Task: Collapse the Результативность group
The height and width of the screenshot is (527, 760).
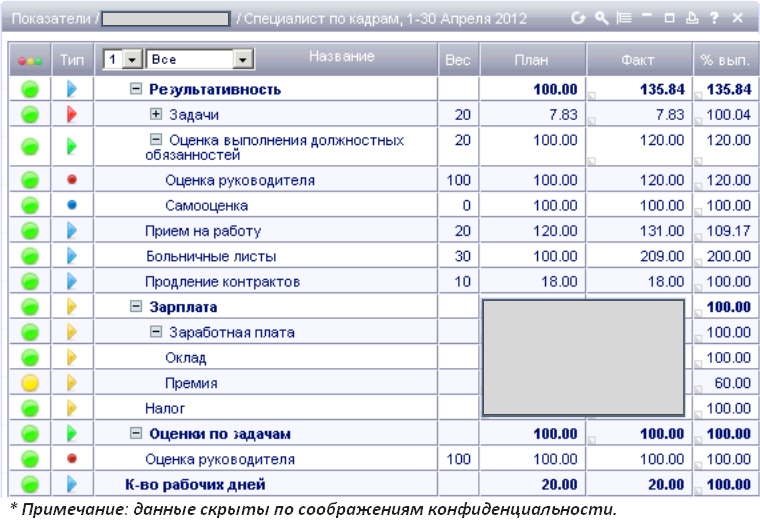Action: 136,88
